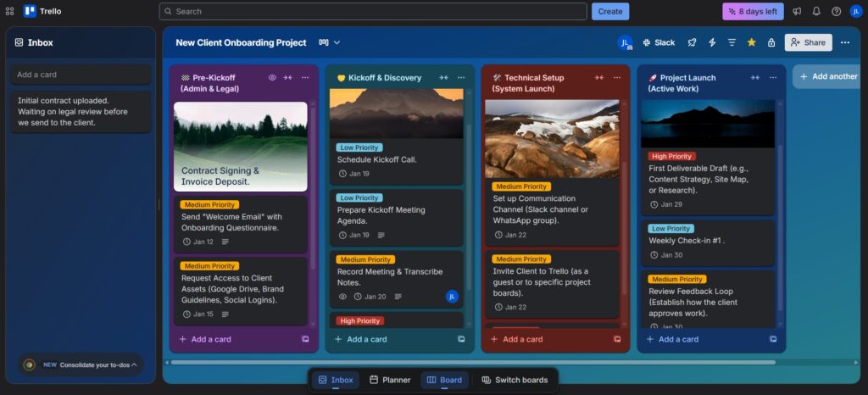Viewport: 868px width, 395px height.
Task: Click the 8 days left trial button
Action: coord(753,11)
